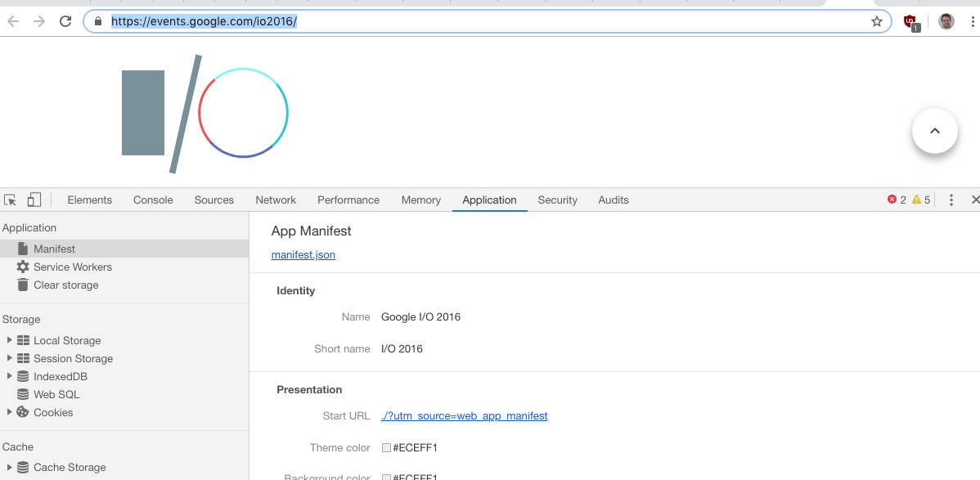Expand the Session Storage tree arrow
This screenshot has height=480, width=980.
[9, 358]
